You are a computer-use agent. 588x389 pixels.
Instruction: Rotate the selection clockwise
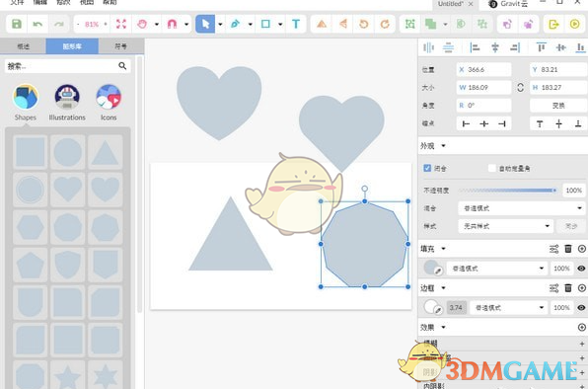pos(385,24)
